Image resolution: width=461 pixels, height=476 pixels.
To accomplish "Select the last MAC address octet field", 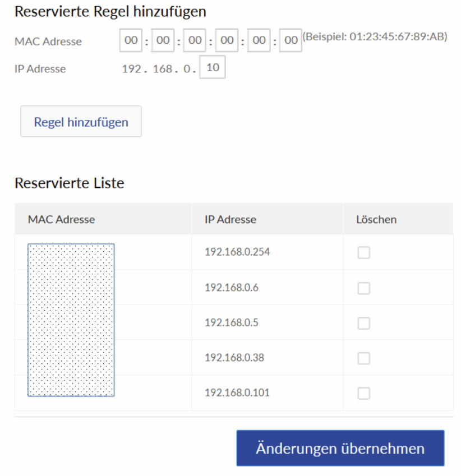I will tap(290, 41).
